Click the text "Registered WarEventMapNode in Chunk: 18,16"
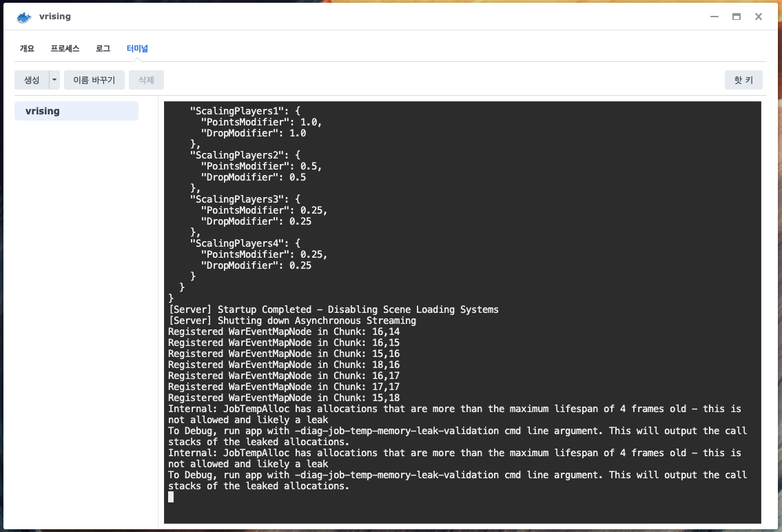The width and height of the screenshot is (782, 532). coord(284,365)
